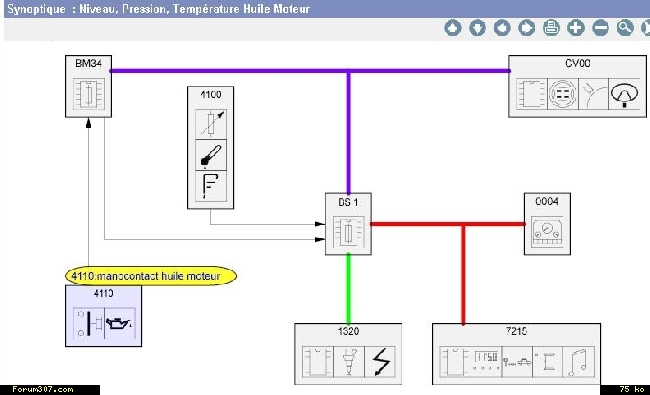
Task: Select the dipstick icon in component 4100
Action: 211,155
